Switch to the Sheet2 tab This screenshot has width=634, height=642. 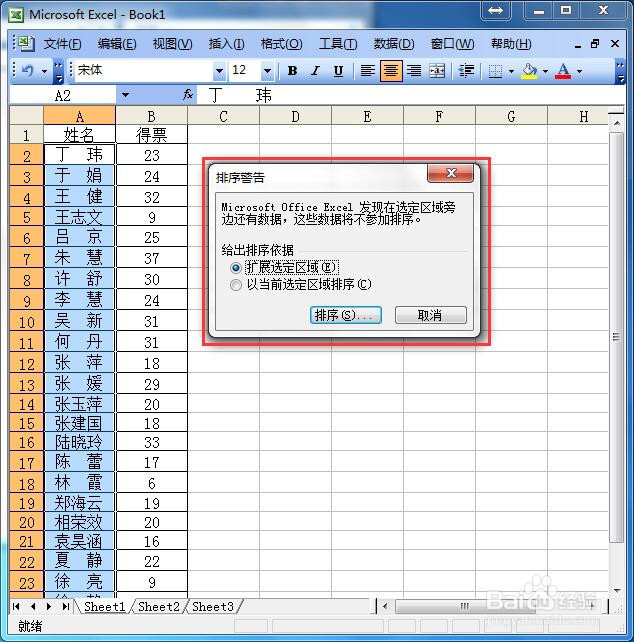(x=158, y=606)
